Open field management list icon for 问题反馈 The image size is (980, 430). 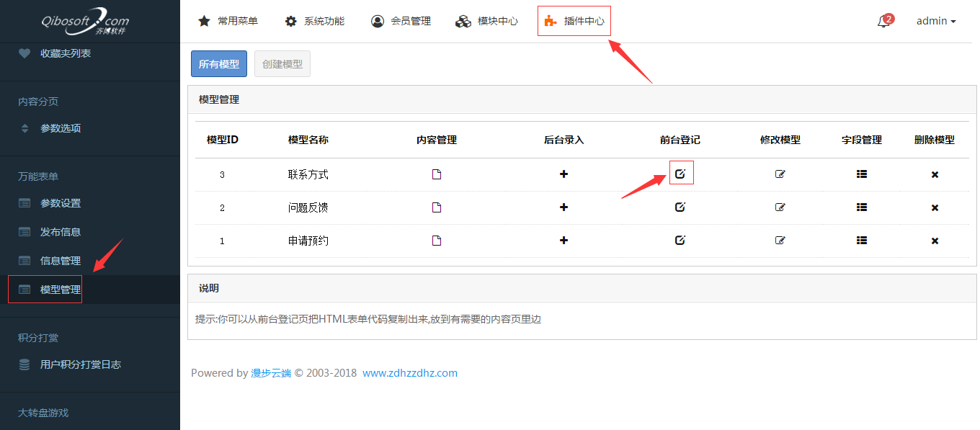tap(861, 207)
